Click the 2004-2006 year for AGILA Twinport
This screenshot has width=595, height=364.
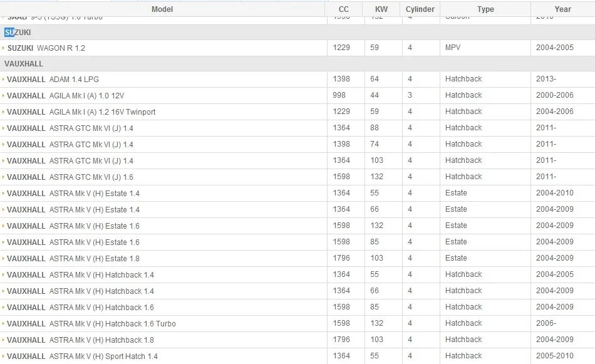[555, 112]
